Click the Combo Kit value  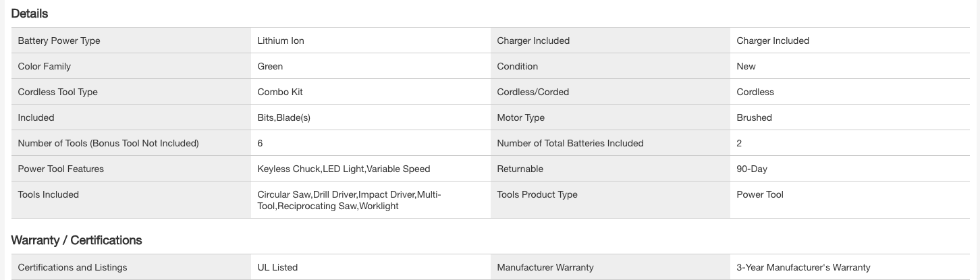point(280,92)
